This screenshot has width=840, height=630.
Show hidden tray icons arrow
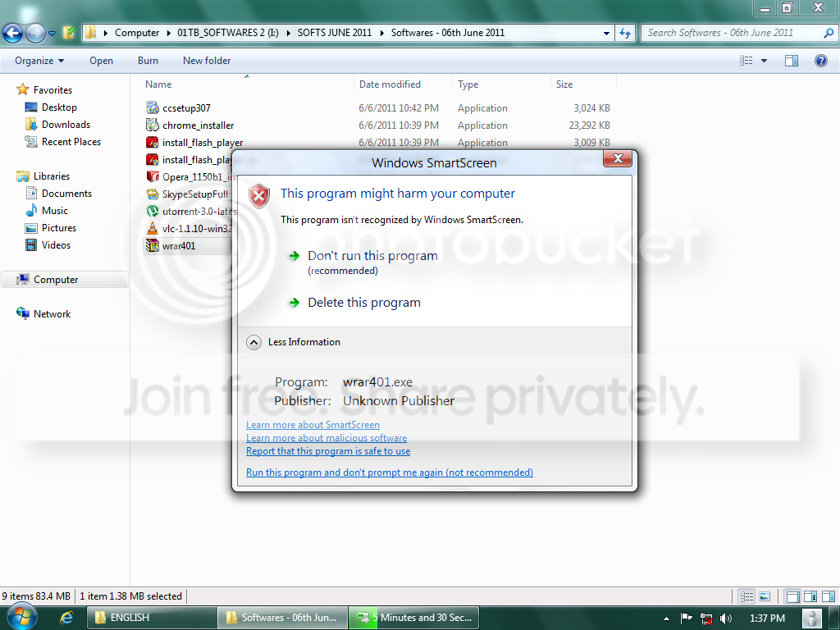[666, 619]
